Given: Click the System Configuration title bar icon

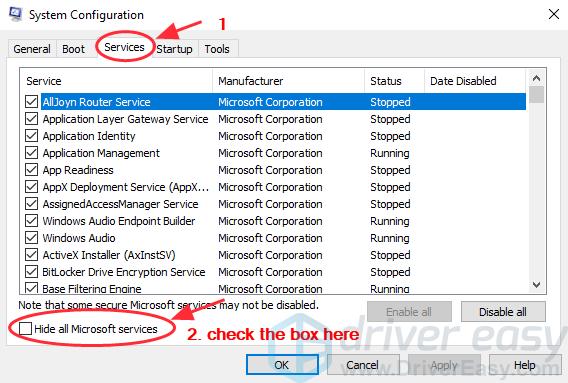Looking at the screenshot, I should click(15, 14).
